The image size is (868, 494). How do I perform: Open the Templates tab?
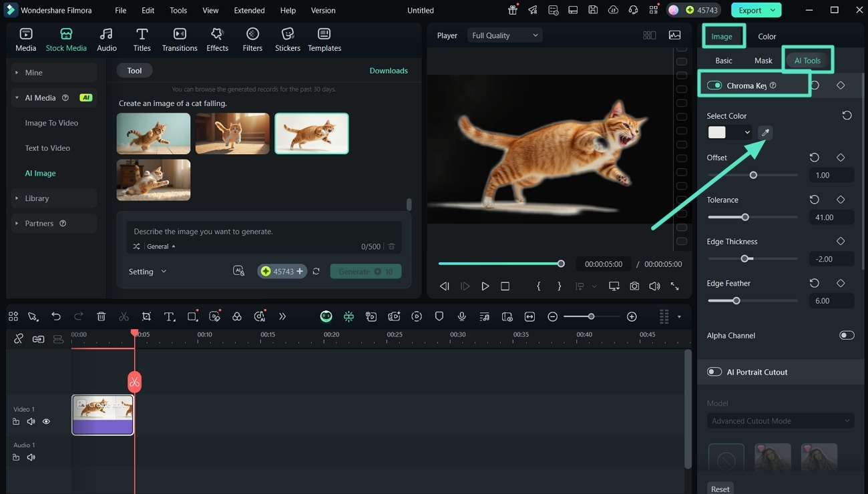[x=324, y=40]
